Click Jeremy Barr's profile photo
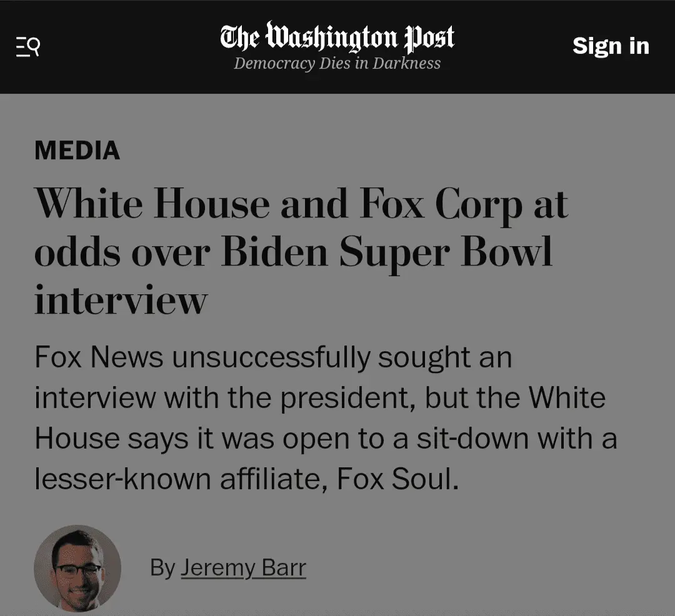The height and width of the screenshot is (616, 675). point(76,568)
